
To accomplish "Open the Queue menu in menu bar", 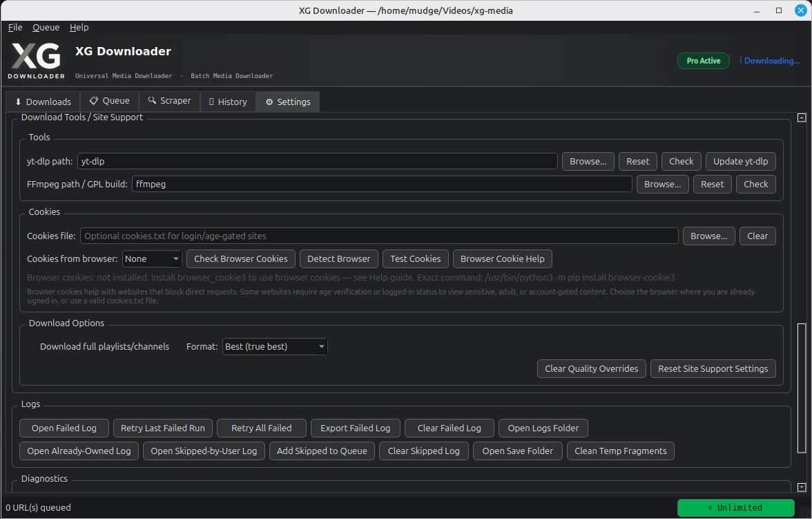I will 46,28.
